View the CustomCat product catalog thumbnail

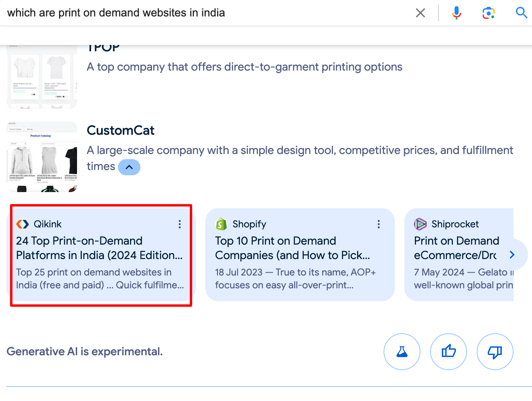click(42, 157)
